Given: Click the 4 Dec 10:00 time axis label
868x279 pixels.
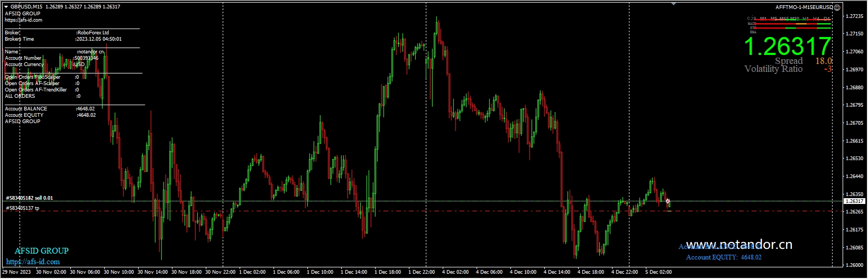Looking at the screenshot, I should click(523, 272).
